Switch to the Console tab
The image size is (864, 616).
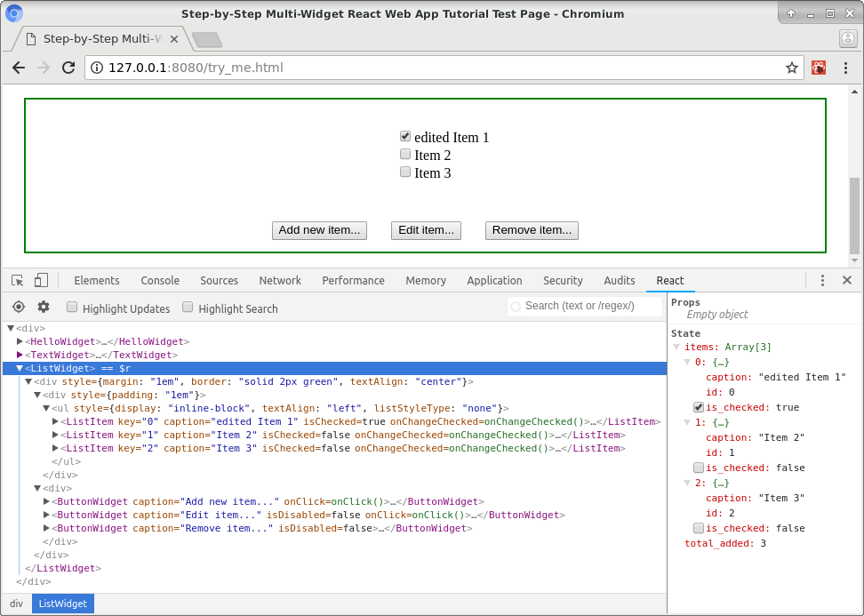point(160,280)
